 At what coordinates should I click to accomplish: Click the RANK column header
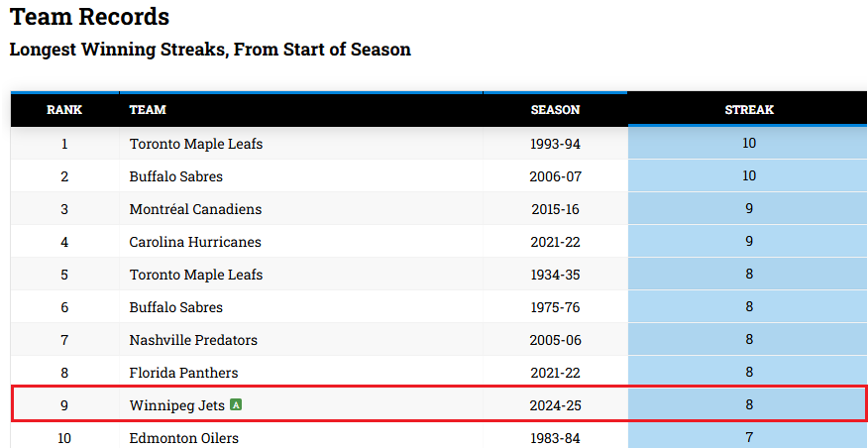coord(64,110)
